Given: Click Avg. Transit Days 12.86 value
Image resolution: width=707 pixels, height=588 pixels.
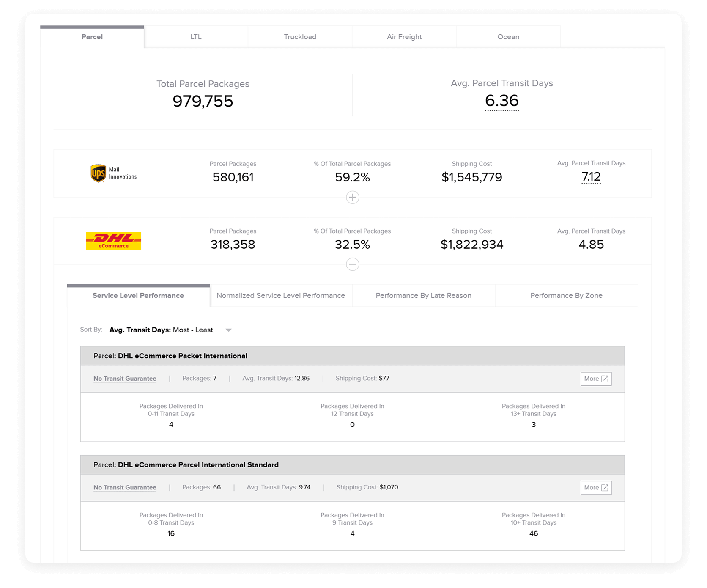Looking at the screenshot, I should pyautogui.click(x=302, y=378).
